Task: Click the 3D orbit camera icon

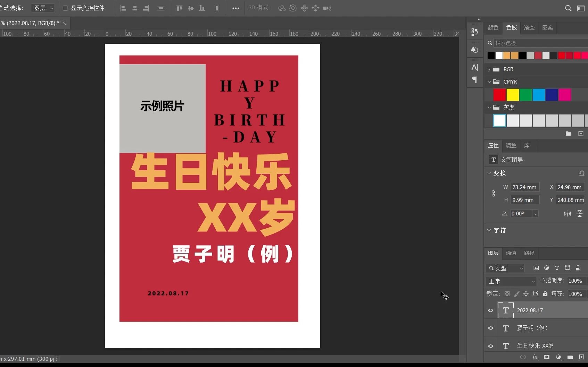Action: click(x=282, y=8)
